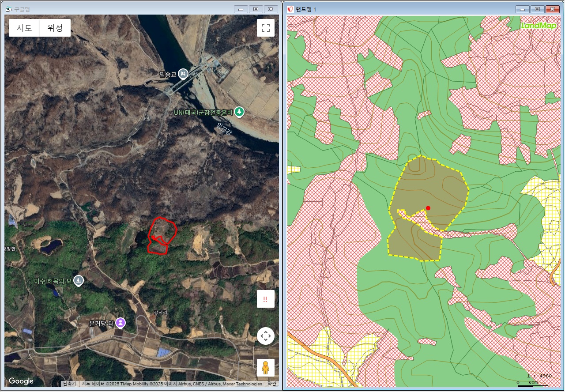Click the 미수 허목의 묘 marker
The width and height of the screenshot is (565, 392).
click(78, 280)
